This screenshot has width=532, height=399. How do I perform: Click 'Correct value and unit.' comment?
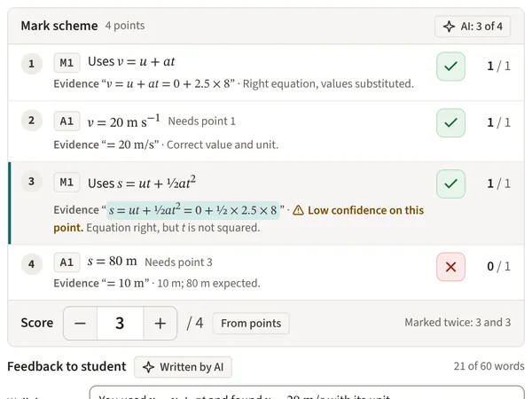click(223, 145)
